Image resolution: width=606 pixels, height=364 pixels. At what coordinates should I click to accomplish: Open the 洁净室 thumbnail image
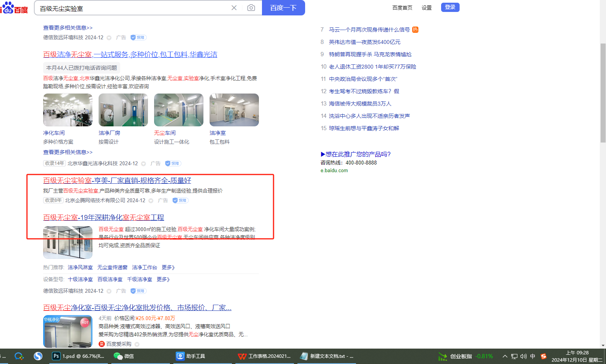tap(234, 110)
